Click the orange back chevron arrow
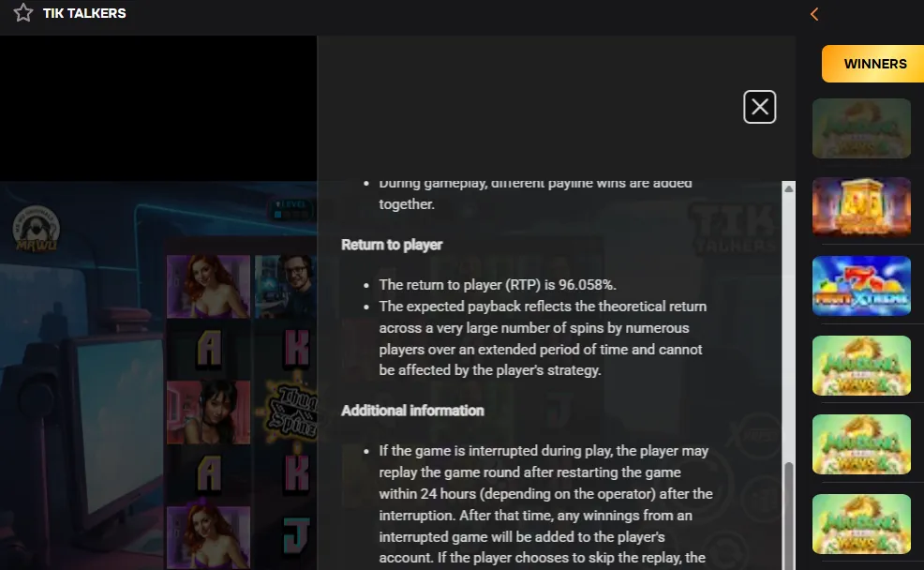Image resolution: width=924 pixels, height=570 pixels. 814,14
